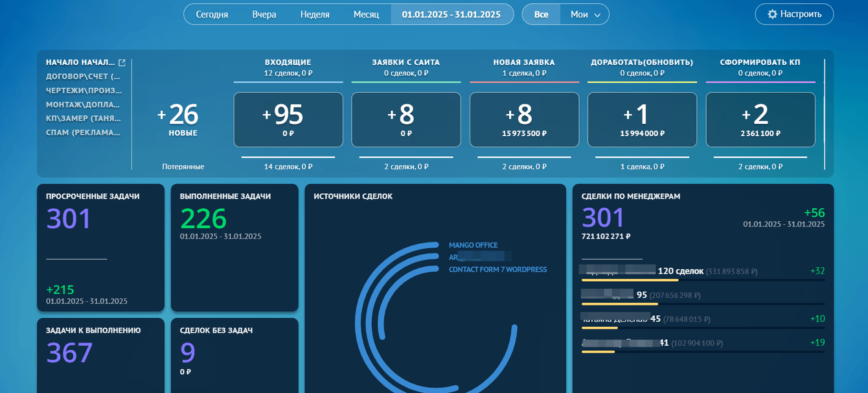Select the Все filter toggle

click(541, 14)
